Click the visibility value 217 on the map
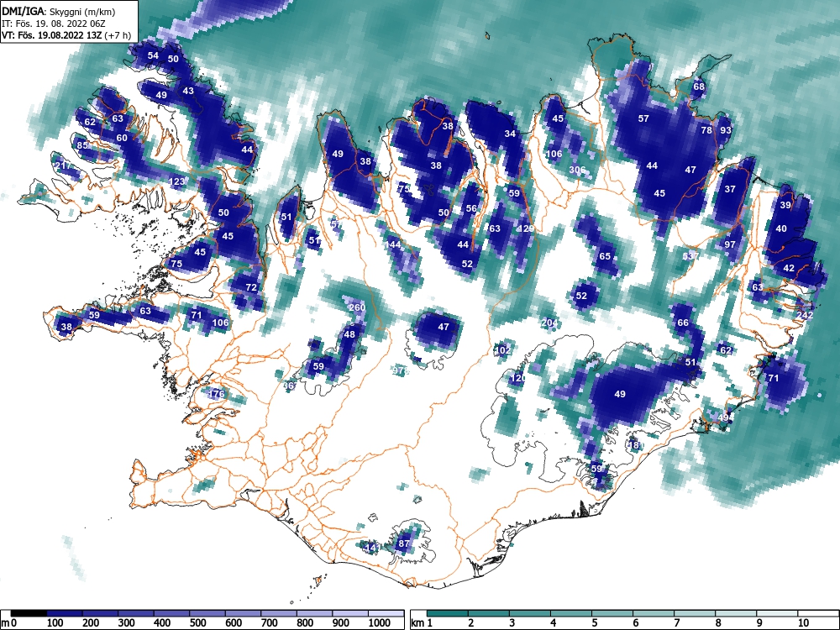 [x=63, y=165]
